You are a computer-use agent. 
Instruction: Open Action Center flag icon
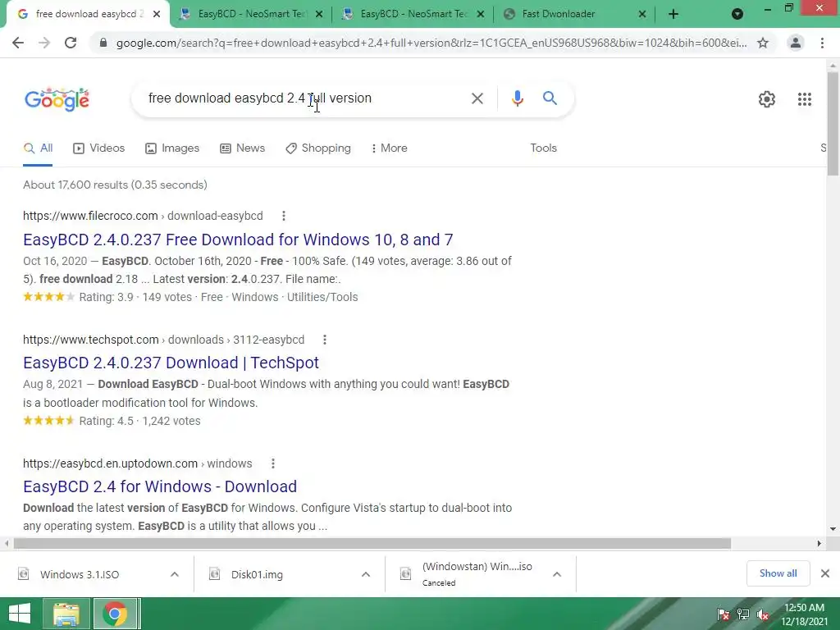[723, 614]
